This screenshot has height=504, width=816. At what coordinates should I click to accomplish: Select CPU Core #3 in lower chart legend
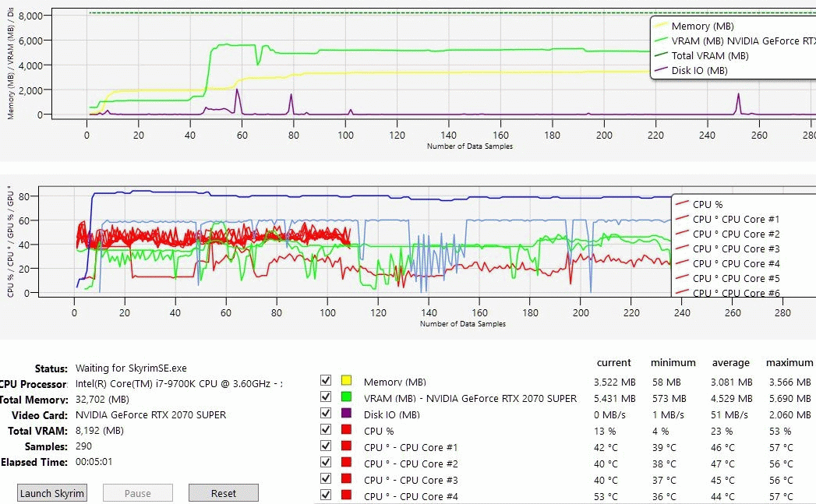(736, 249)
